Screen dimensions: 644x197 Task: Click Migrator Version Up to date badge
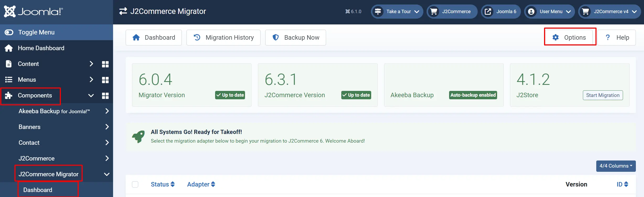[230, 95]
